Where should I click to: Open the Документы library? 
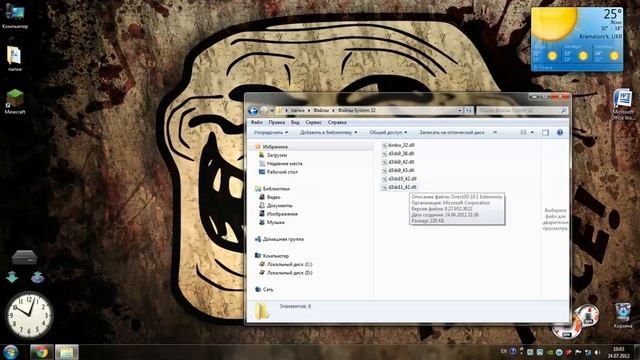(x=279, y=206)
